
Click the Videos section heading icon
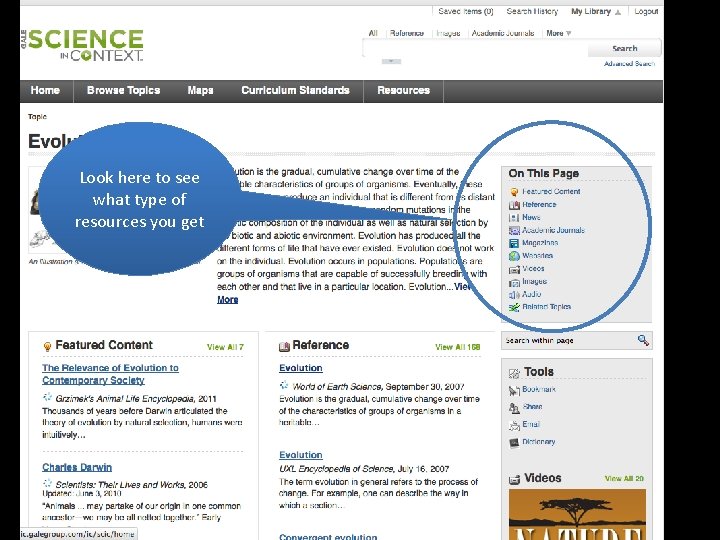[x=514, y=479]
